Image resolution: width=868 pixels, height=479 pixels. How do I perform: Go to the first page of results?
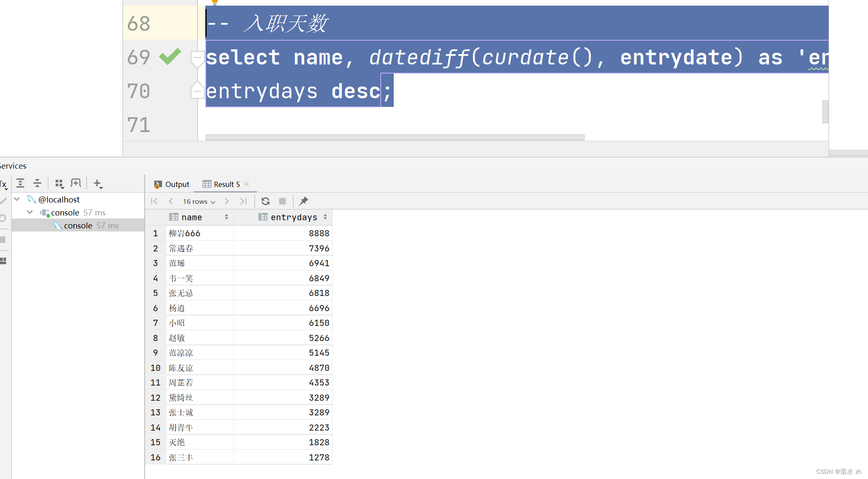[x=154, y=201]
